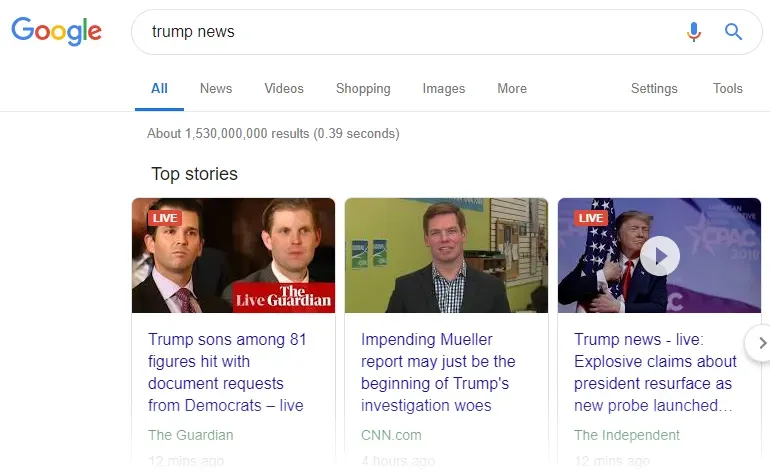Click the 'Top stories' heading

[194, 174]
